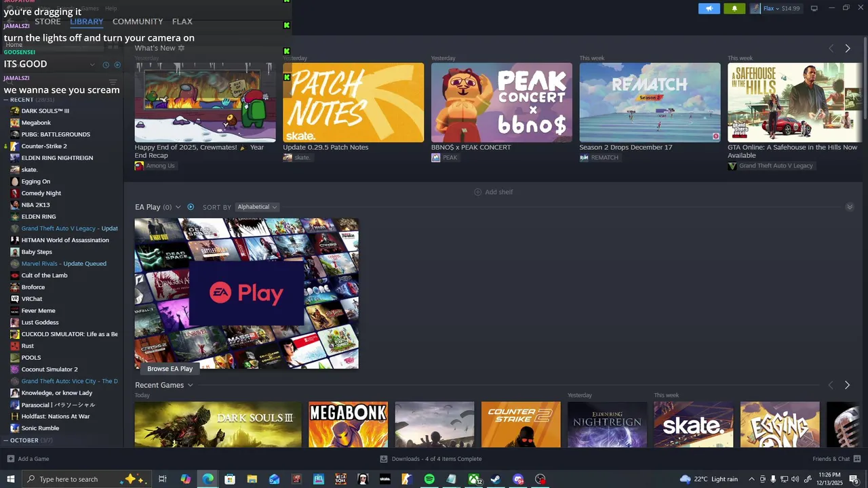Click the DARK SOULS III icon in sidebar
Image resolution: width=868 pixels, height=488 pixels.
point(15,110)
